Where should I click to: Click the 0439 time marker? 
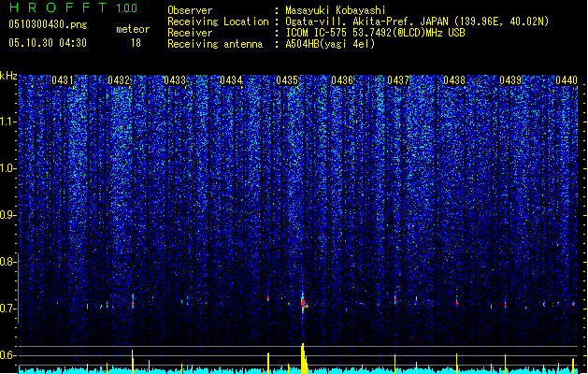(510, 80)
